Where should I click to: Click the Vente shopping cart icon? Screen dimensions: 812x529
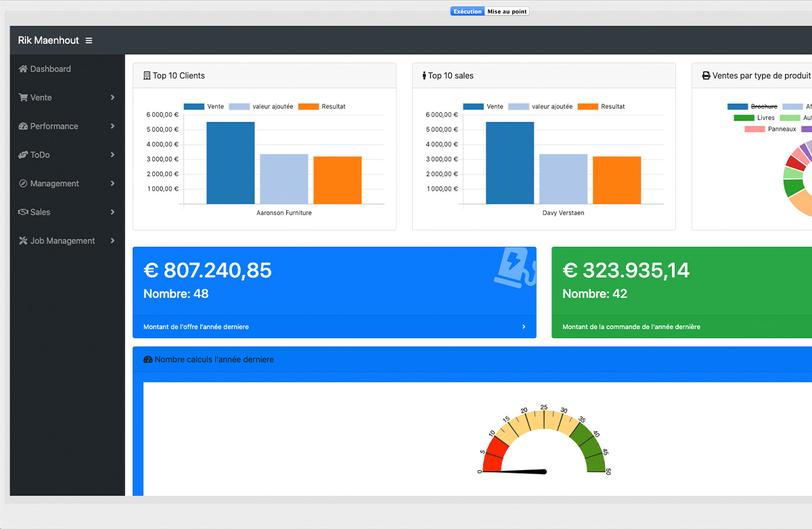point(23,97)
